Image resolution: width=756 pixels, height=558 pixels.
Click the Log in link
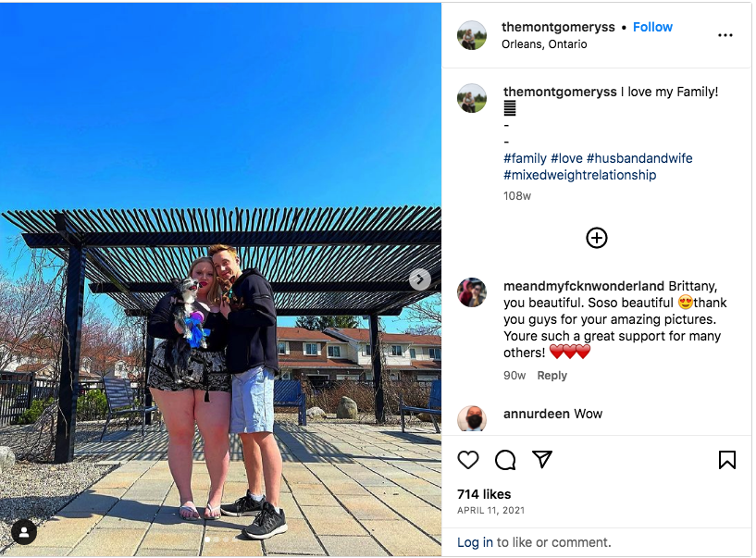(475, 542)
